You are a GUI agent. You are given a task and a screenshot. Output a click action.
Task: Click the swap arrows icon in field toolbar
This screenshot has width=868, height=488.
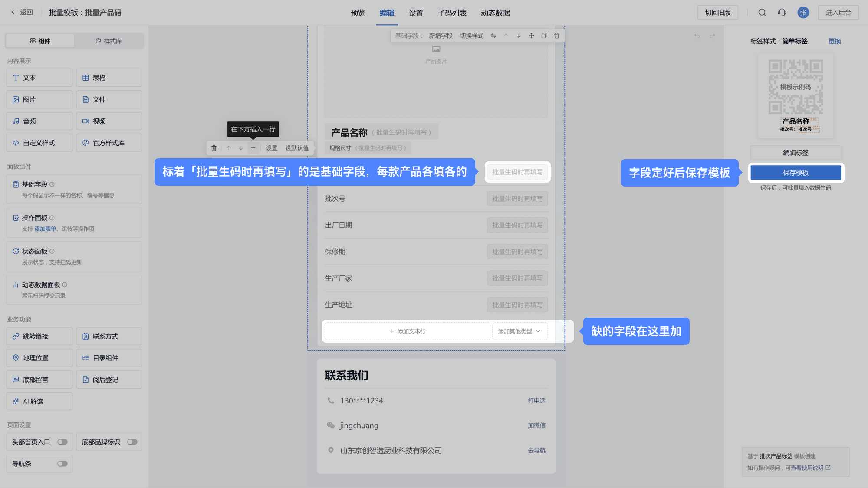click(493, 36)
